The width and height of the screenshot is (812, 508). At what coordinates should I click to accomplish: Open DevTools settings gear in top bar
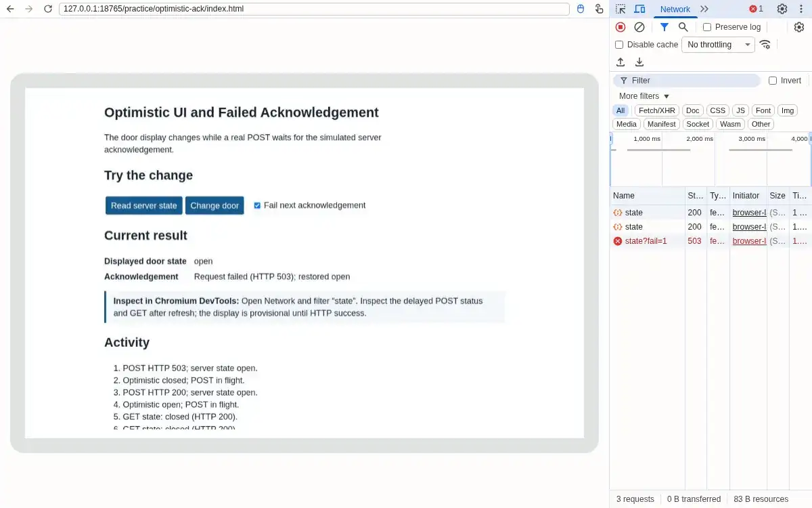782,9
